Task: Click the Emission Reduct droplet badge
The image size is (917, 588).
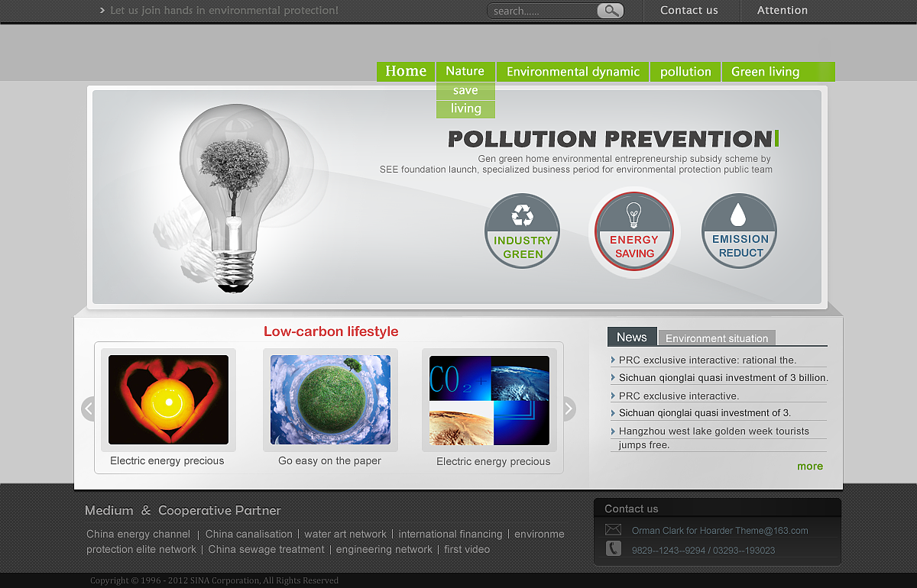Action: (739, 231)
